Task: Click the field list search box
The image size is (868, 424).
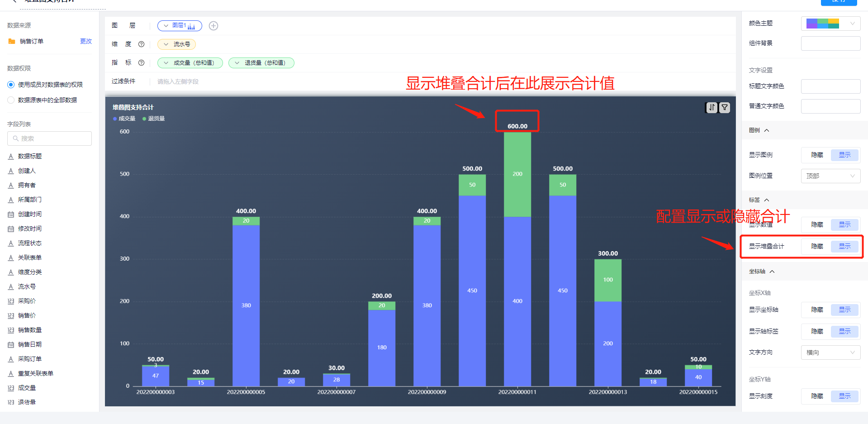Action: click(x=49, y=138)
